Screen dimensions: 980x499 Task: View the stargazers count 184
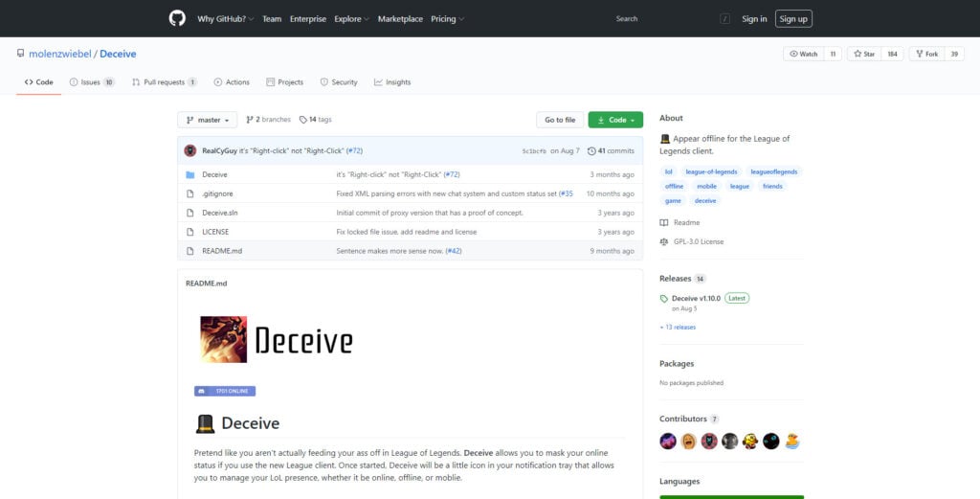893,54
